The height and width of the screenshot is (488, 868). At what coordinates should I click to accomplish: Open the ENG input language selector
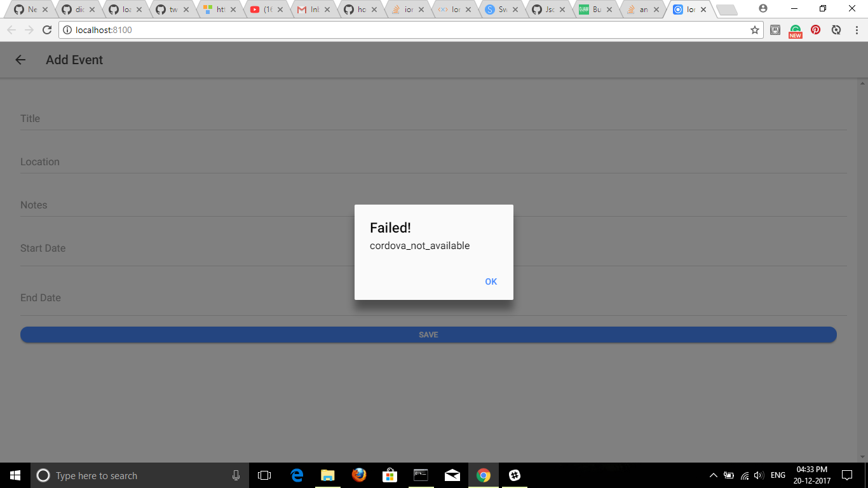point(778,475)
